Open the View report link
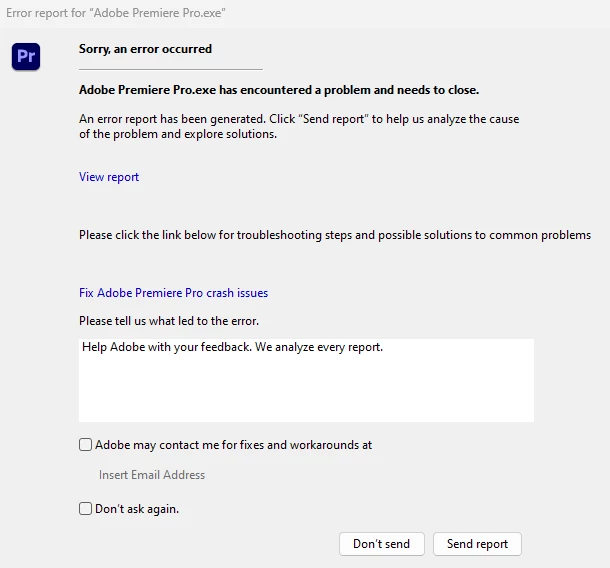 109,177
